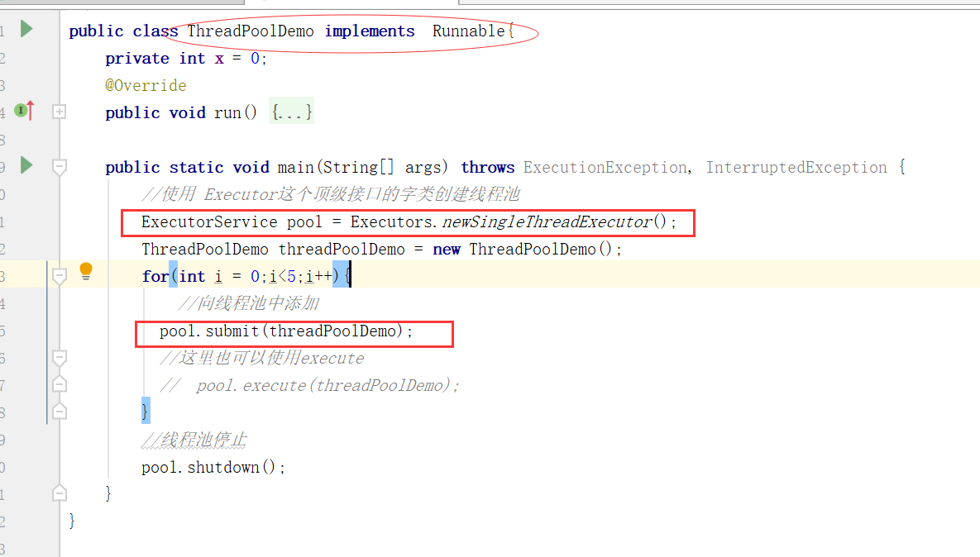Collapse for loop using fold marker
The width and height of the screenshot is (980, 557).
[59, 275]
